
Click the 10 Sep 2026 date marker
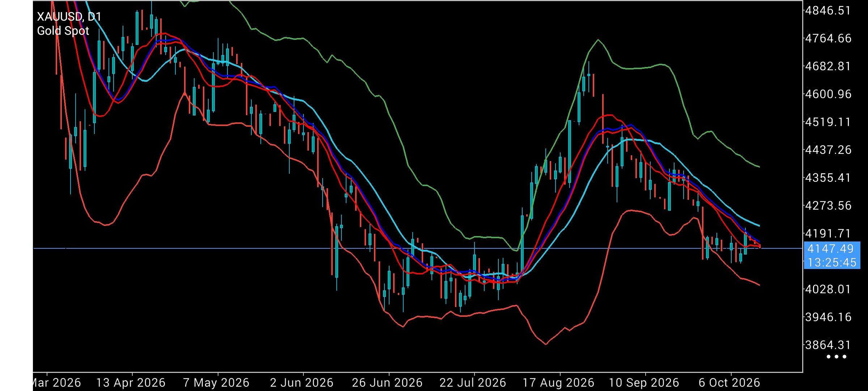[644, 383]
